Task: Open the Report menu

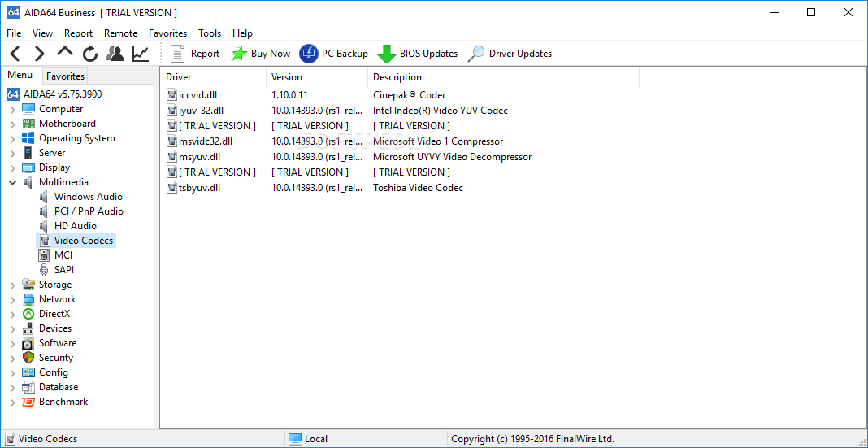Action: [x=78, y=33]
